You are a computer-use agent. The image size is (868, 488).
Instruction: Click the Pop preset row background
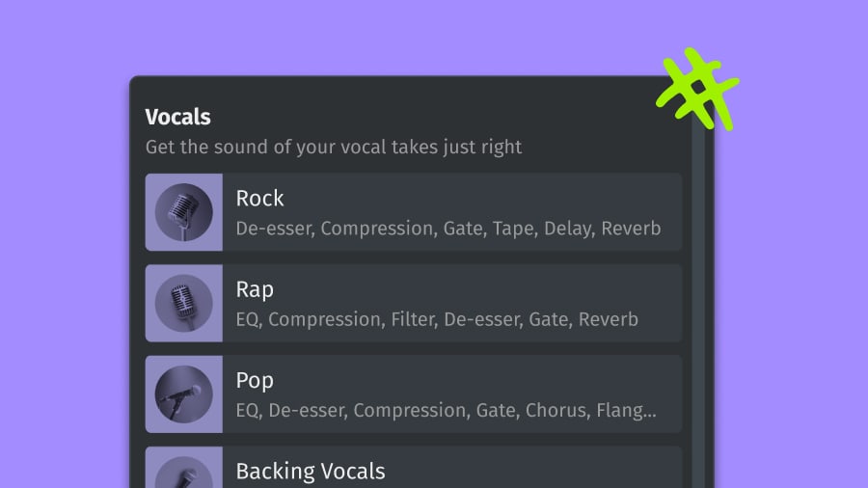click(x=579, y=378)
